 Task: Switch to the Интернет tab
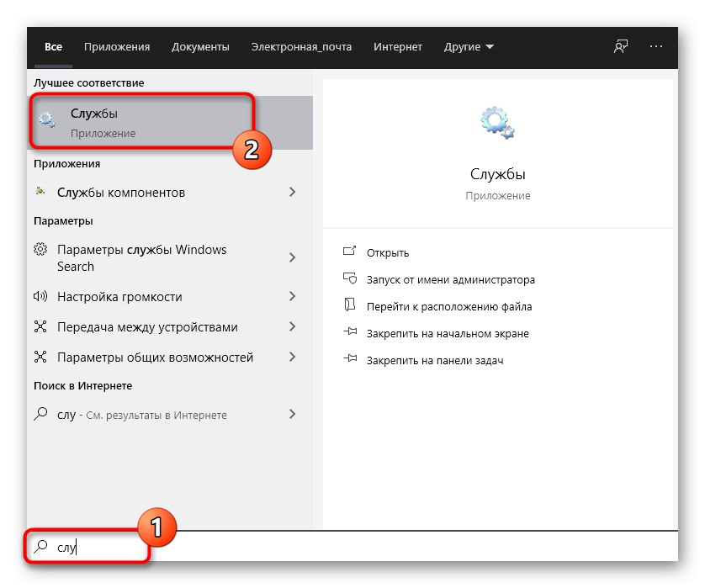click(x=397, y=47)
